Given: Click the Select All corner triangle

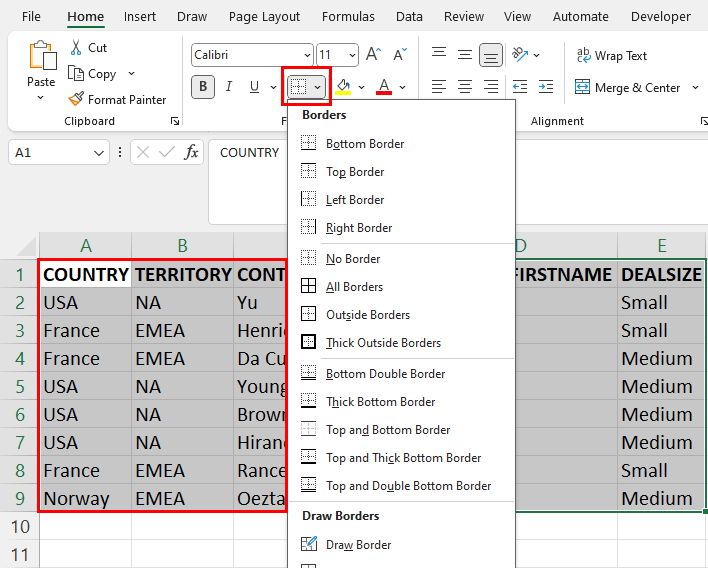Looking at the screenshot, I should (26, 247).
